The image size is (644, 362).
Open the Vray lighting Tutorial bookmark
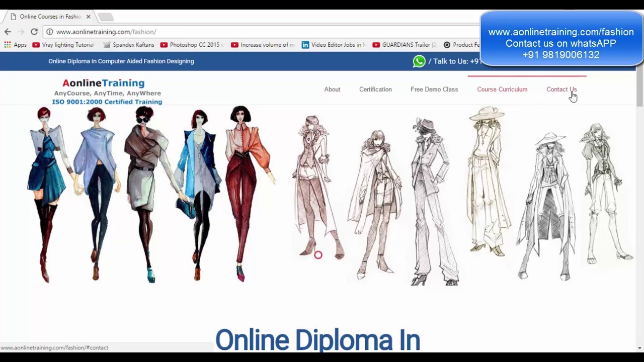click(63, 45)
